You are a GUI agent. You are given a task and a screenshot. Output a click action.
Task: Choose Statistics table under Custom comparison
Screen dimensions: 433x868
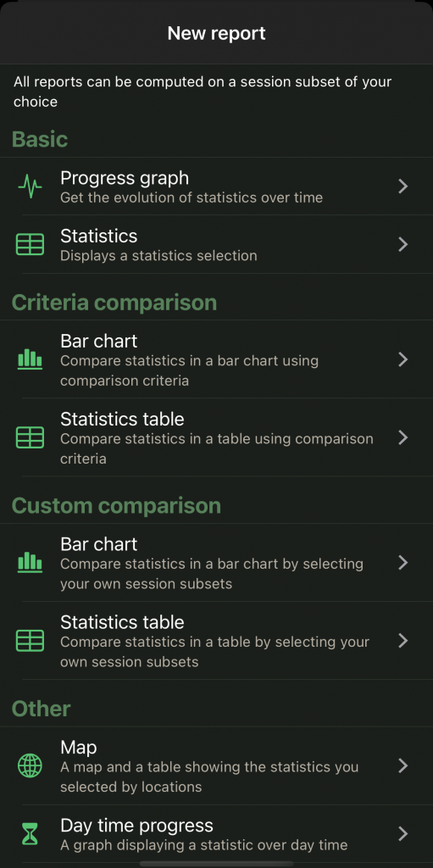click(x=217, y=641)
